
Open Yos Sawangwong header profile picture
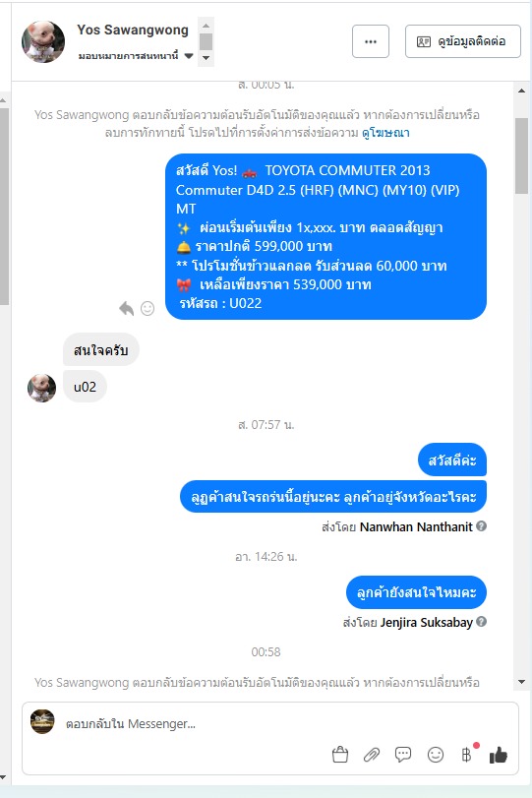click(43, 41)
